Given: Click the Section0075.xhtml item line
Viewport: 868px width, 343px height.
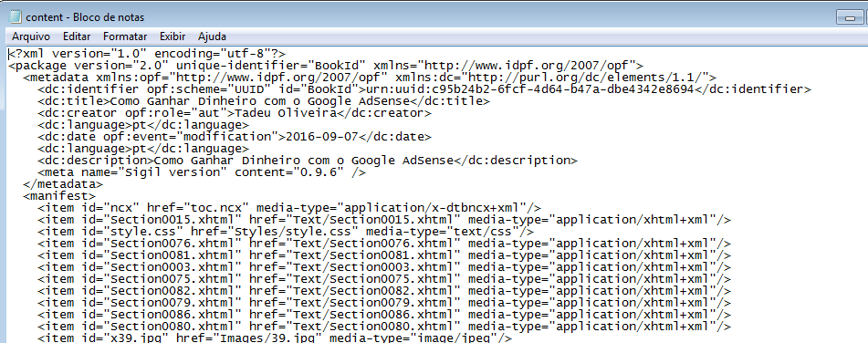Looking at the screenshot, I should (x=384, y=279).
